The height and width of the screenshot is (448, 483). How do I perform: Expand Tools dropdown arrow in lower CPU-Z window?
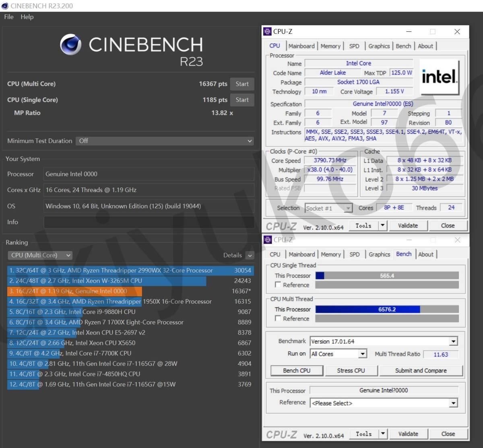click(x=383, y=434)
